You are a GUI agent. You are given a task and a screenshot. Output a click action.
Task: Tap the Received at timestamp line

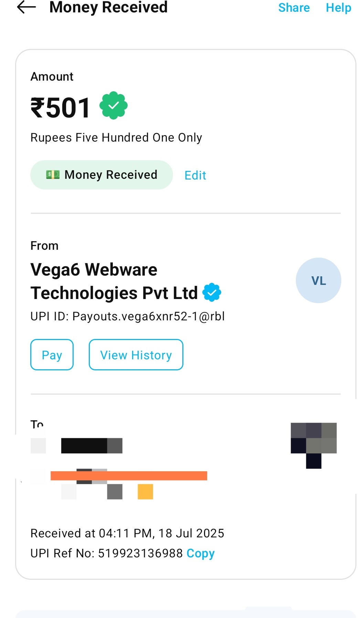127,533
